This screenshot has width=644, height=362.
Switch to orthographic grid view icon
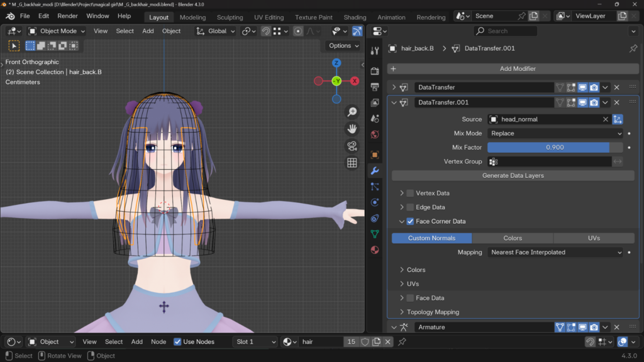[x=352, y=163]
